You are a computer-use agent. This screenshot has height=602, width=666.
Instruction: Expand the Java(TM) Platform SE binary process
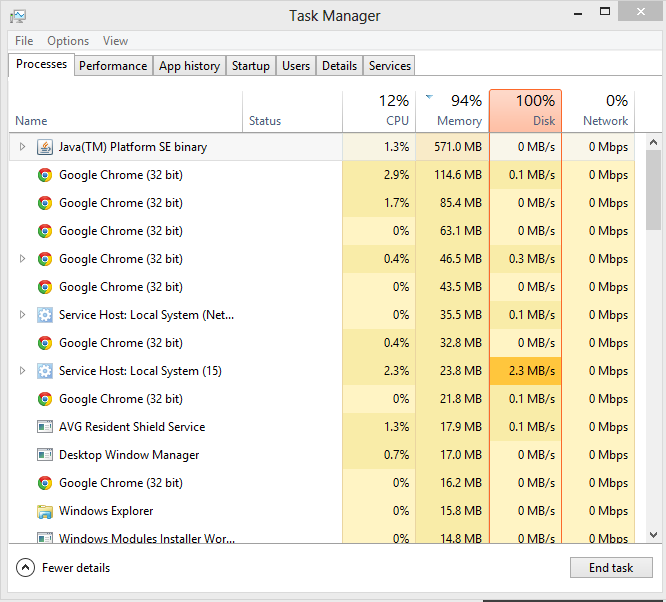(x=23, y=147)
